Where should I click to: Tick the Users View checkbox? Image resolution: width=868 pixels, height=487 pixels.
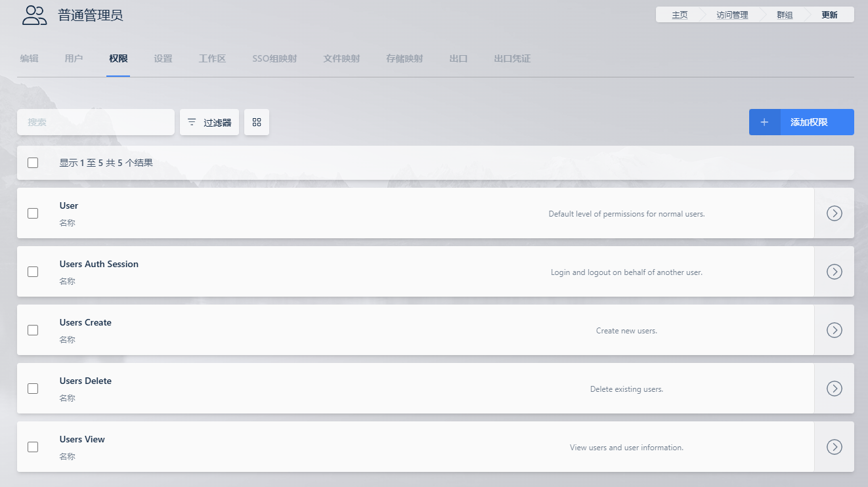coord(33,447)
